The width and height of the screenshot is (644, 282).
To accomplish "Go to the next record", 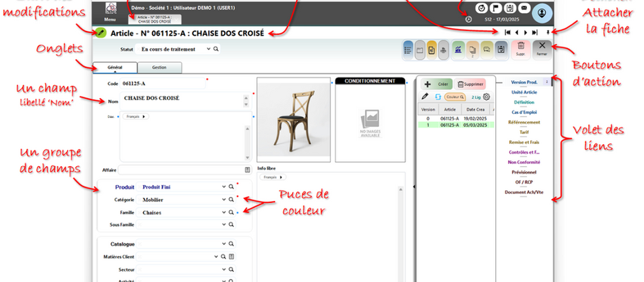I will pos(525,32).
